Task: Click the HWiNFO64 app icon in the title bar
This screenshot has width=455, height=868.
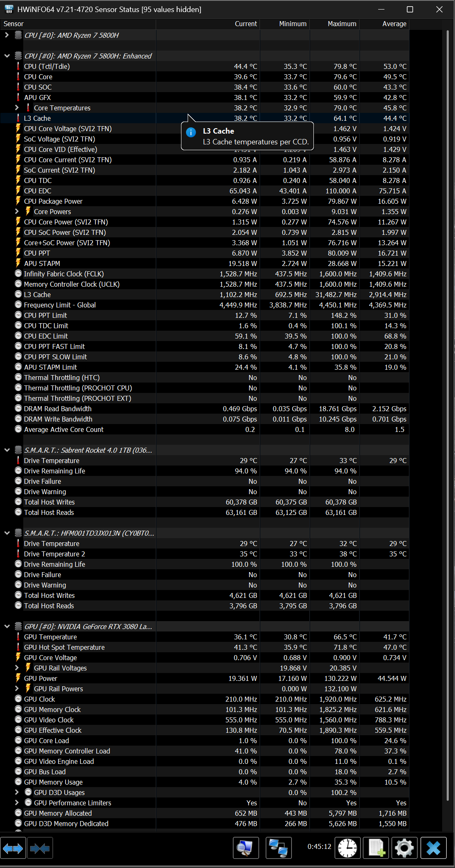Action: 9,9
